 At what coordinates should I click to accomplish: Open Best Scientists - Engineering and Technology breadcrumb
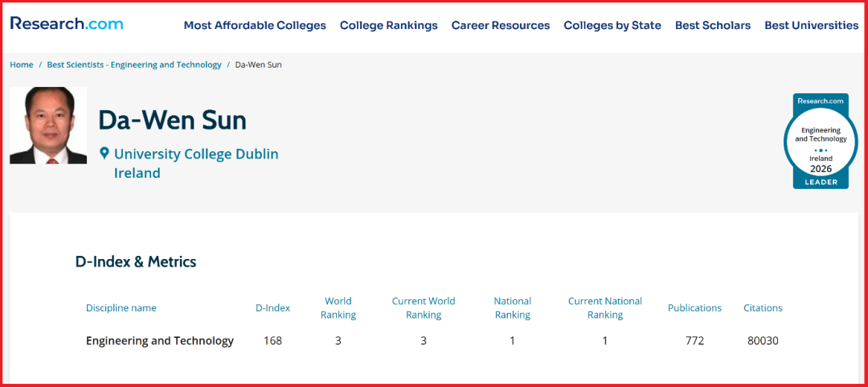[x=134, y=65]
